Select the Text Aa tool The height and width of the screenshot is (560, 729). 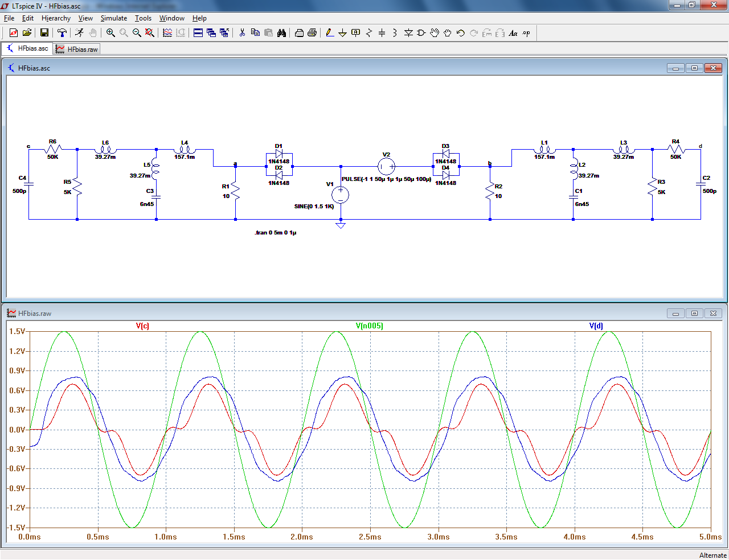click(513, 33)
